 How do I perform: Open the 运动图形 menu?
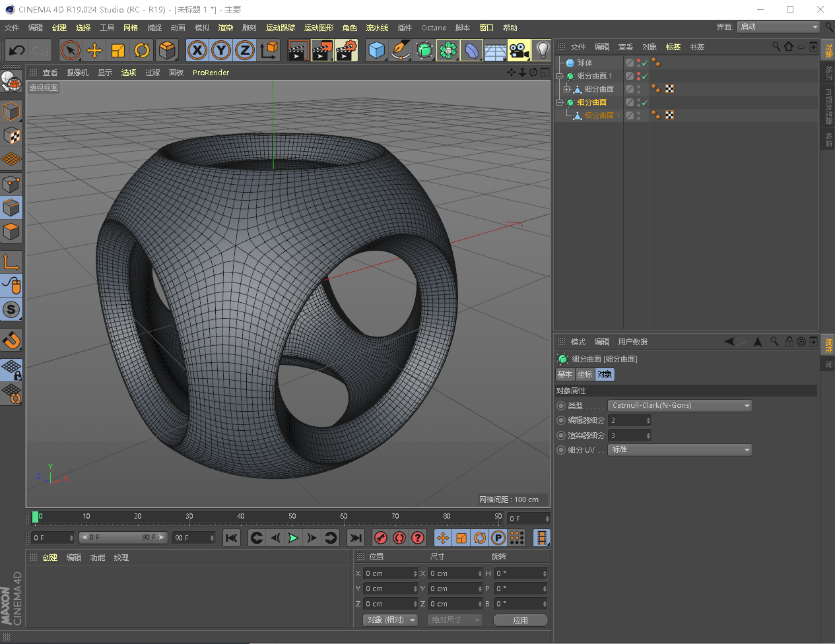[x=319, y=28]
